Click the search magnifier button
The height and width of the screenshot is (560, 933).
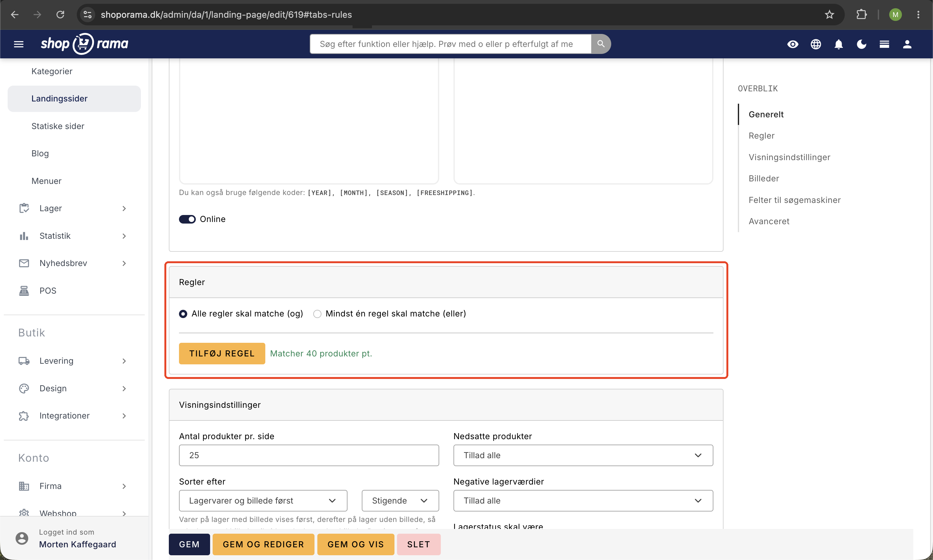(x=601, y=44)
